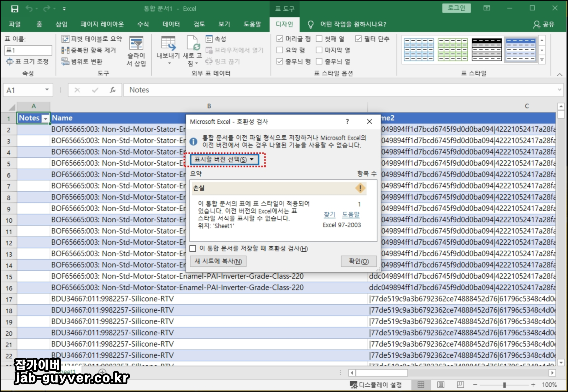Click 속성 properties icon in external data group
The height and width of the screenshot is (392, 568).
pyautogui.click(x=209, y=39)
